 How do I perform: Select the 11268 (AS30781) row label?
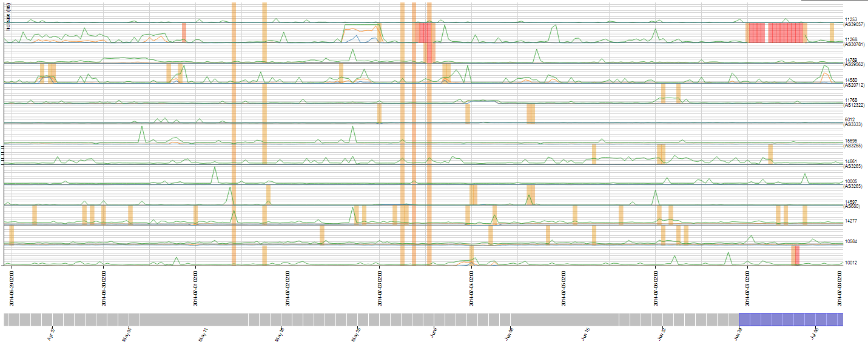[x=854, y=42]
